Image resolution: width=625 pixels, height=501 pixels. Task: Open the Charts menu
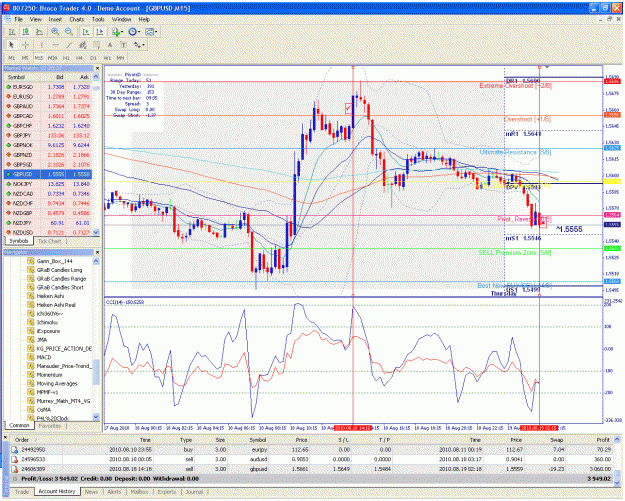tap(77, 19)
